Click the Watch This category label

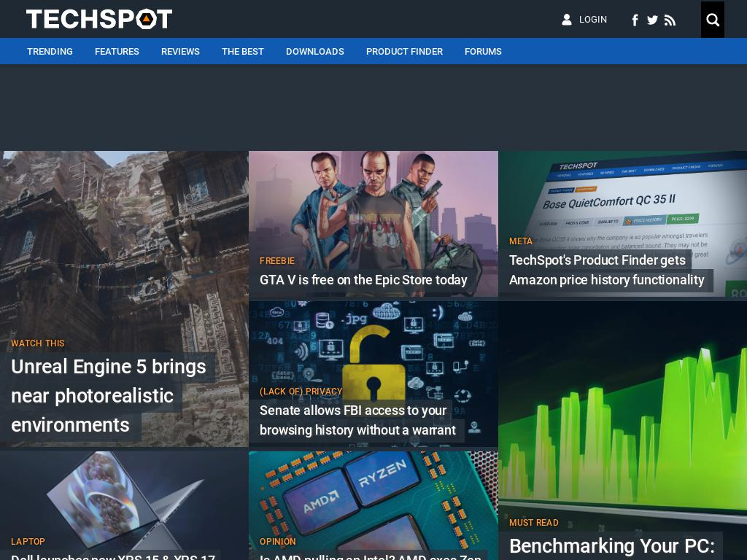tap(38, 343)
